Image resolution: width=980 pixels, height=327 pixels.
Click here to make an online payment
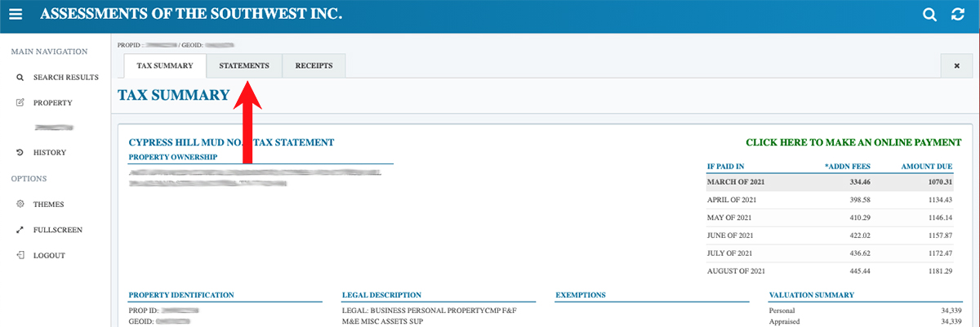tap(853, 142)
